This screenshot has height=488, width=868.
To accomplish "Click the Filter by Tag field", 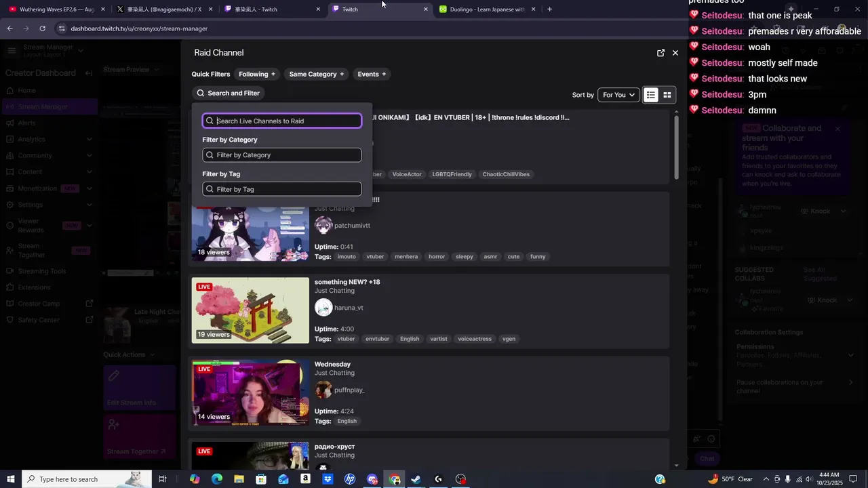I will click(282, 189).
